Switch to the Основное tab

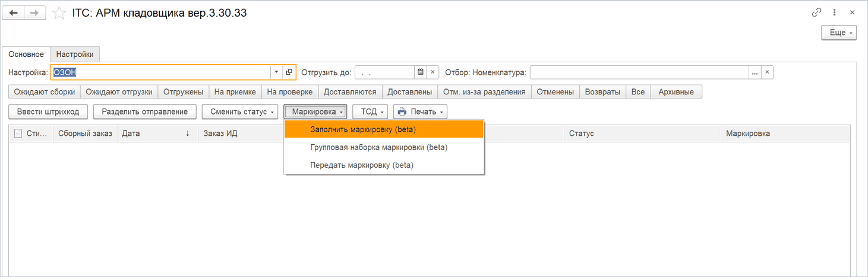[x=26, y=54]
